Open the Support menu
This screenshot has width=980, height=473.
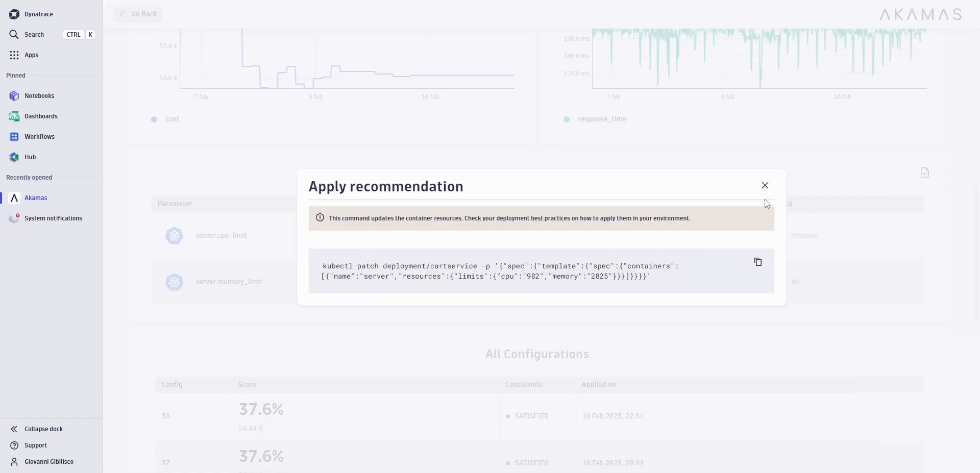[35, 445]
